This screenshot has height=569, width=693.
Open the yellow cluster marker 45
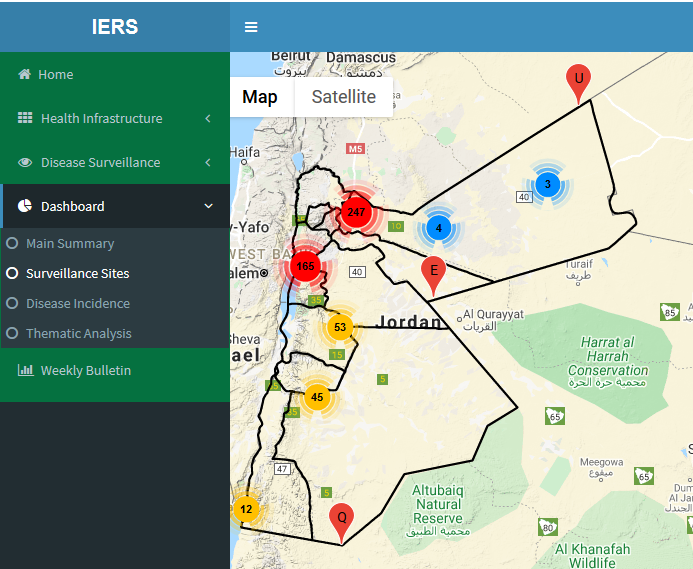(x=317, y=397)
